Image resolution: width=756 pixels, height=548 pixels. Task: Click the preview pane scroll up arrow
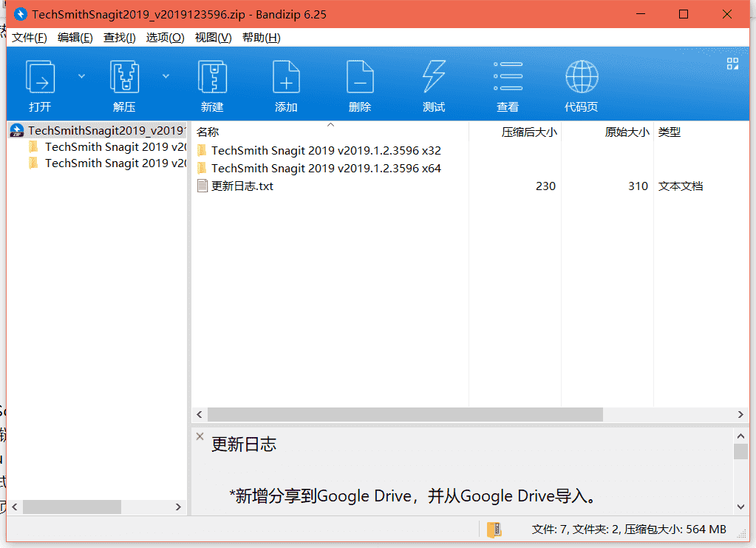pos(740,436)
